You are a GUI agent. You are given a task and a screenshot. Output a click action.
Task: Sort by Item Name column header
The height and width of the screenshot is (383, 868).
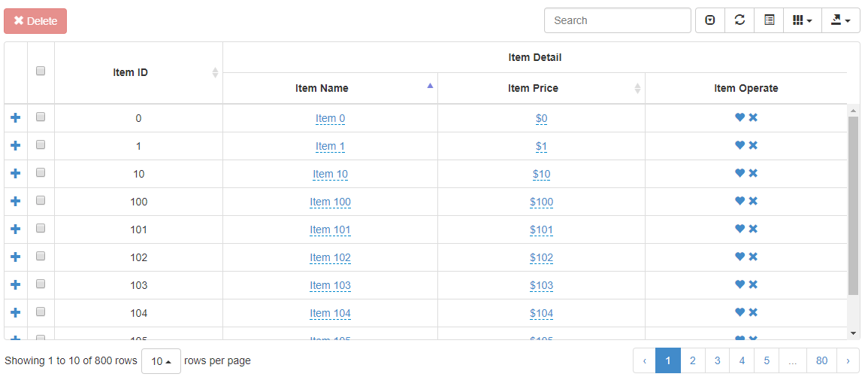(x=330, y=88)
